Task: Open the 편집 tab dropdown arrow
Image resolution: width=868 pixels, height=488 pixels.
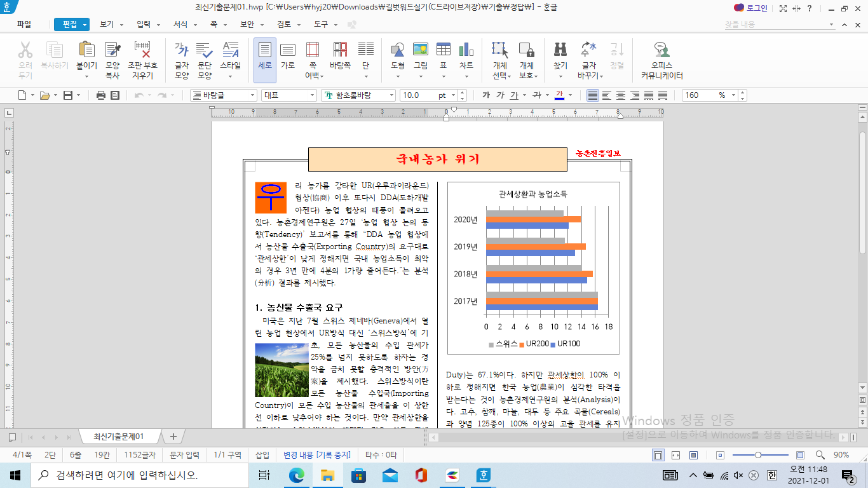Action: (85, 24)
